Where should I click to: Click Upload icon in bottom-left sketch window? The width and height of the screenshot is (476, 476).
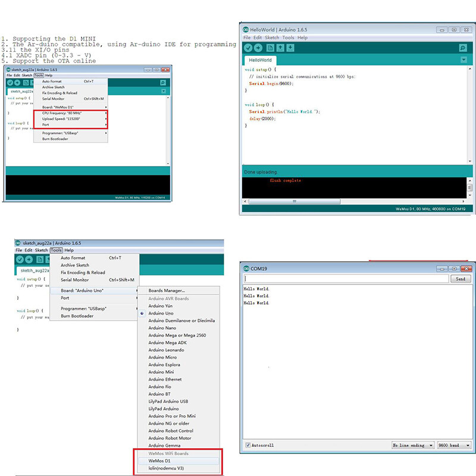(29, 259)
